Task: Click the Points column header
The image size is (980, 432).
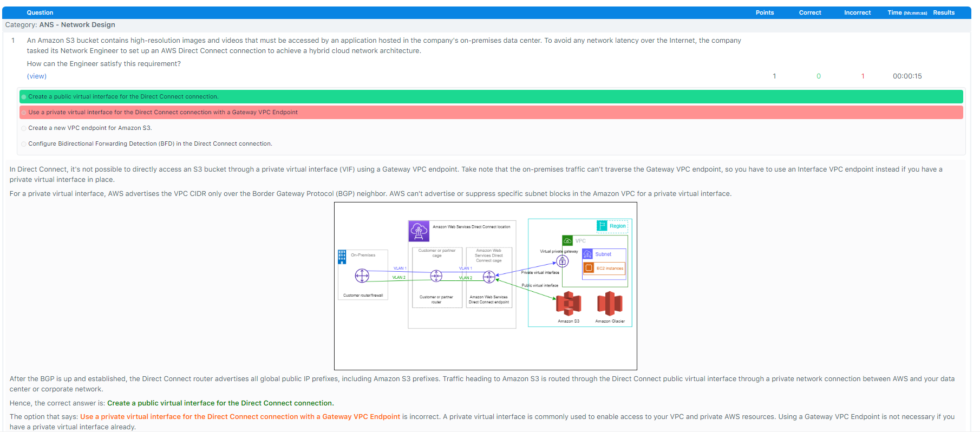Action: (x=765, y=12)
